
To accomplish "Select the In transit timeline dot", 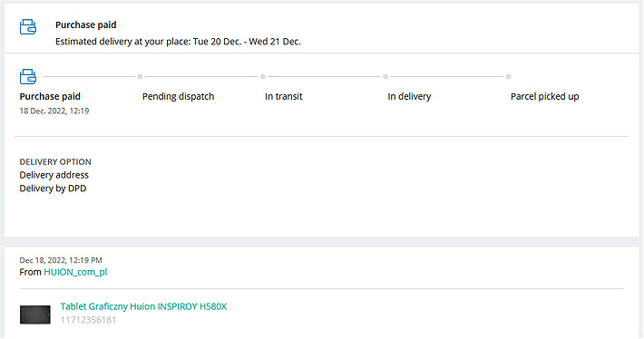I will pos(263,77).
